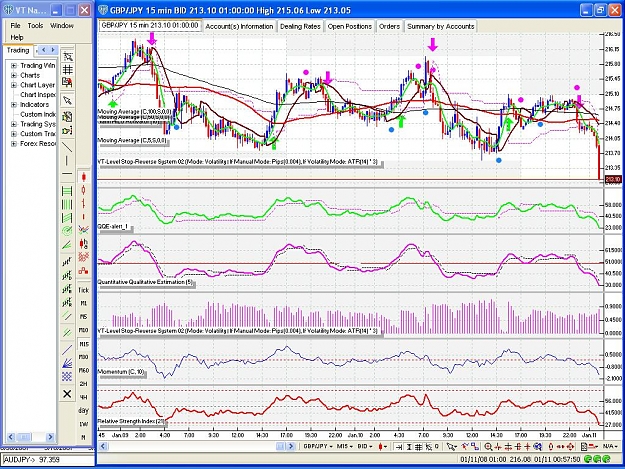Image resolution: width=625 pixels, height=469 pixels.
Task: Select Chart Inspector tree item
Action: click(38, 95)
